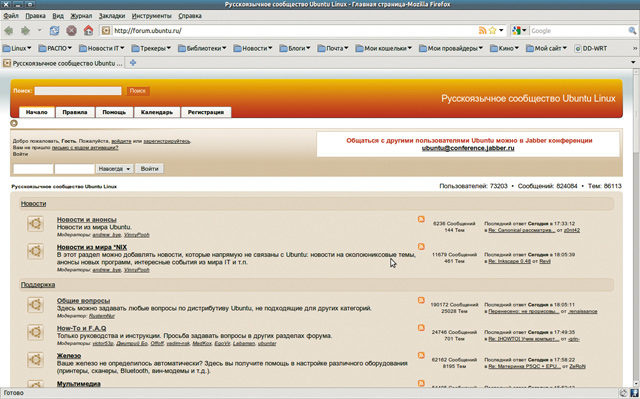Expand the Блоги bookmarks folder

[x=295, y=49]
